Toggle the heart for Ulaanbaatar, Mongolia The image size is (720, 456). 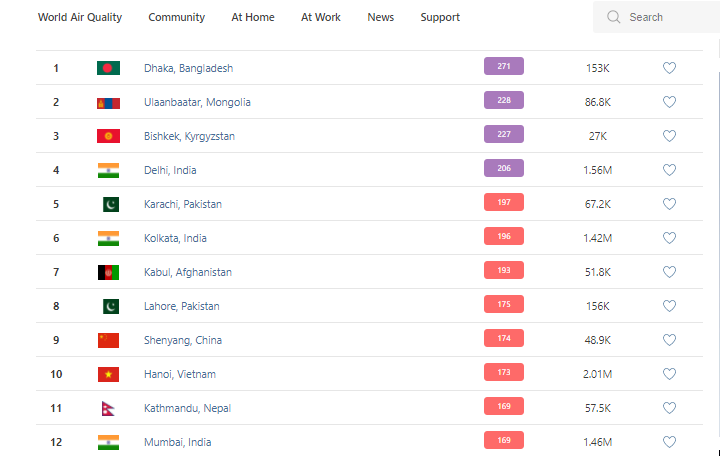click(669, 102)
